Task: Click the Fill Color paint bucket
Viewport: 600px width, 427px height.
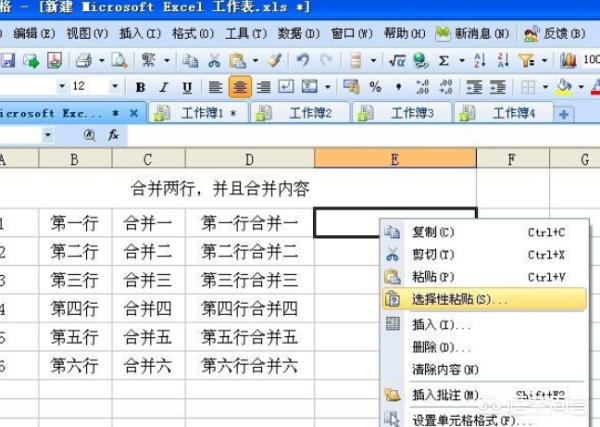Action: tap(565, 87)
